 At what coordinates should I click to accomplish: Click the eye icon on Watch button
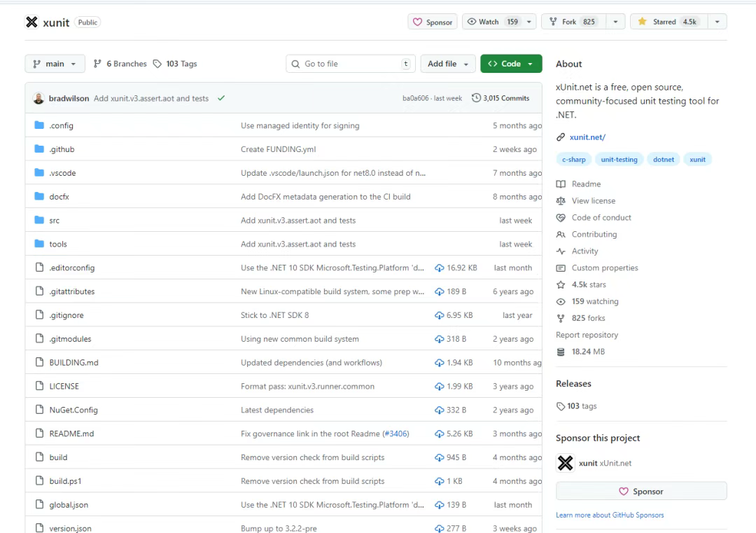(x=472, y=22)
